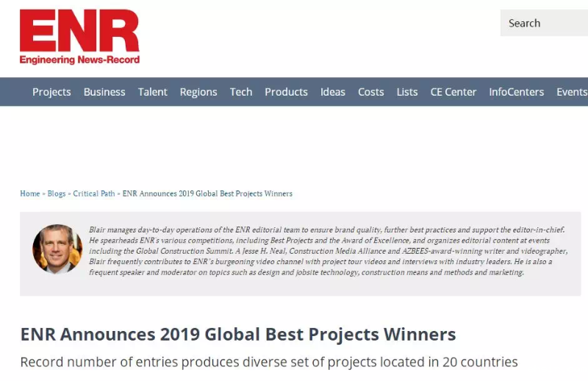Viewport: 588px width, 381px height.
Task: Select the Tech menu item
Action: (x=241, y=92)
